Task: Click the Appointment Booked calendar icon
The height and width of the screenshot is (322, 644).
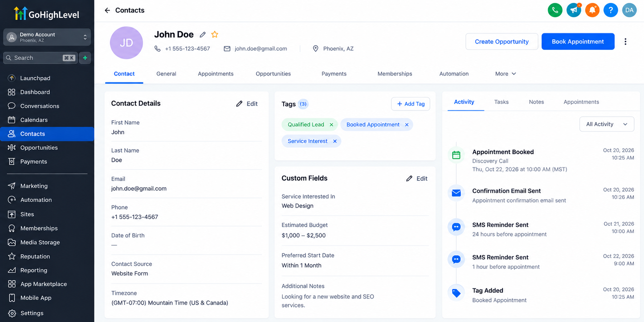Action: pyautogui.click(x=456, y=155)
